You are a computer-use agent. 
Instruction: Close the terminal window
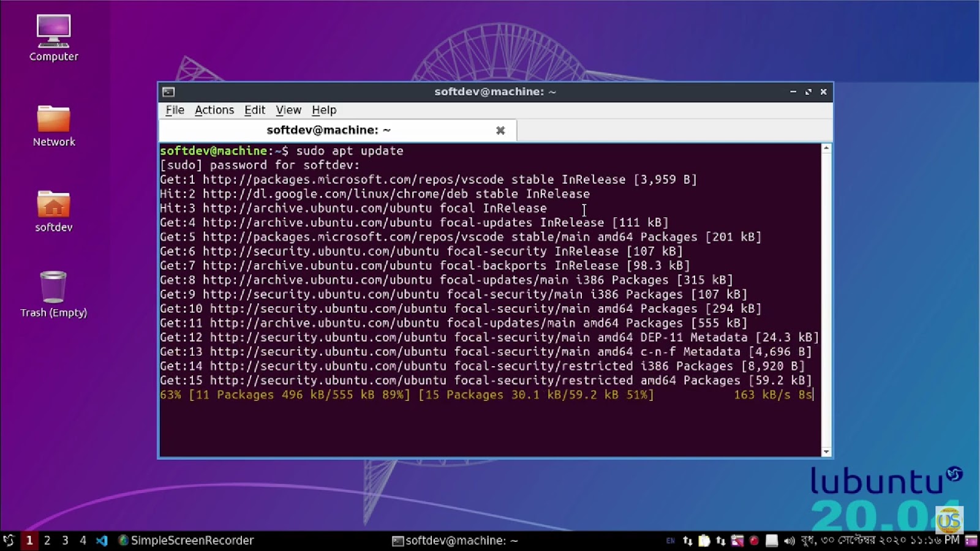pos(824,92)
